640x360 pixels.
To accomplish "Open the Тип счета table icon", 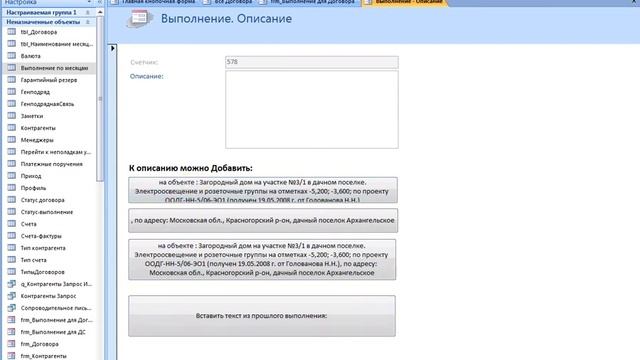I will [x=12, y=260].
